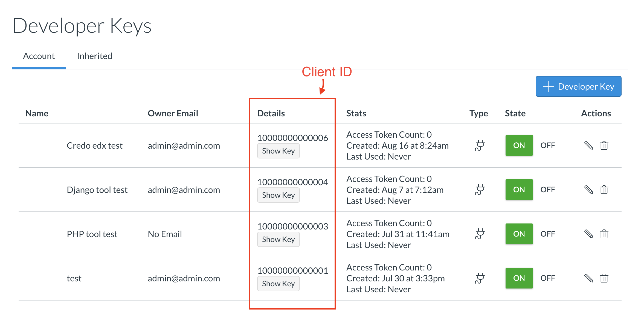Click ON state for PHP tool test

click(519, 234)
